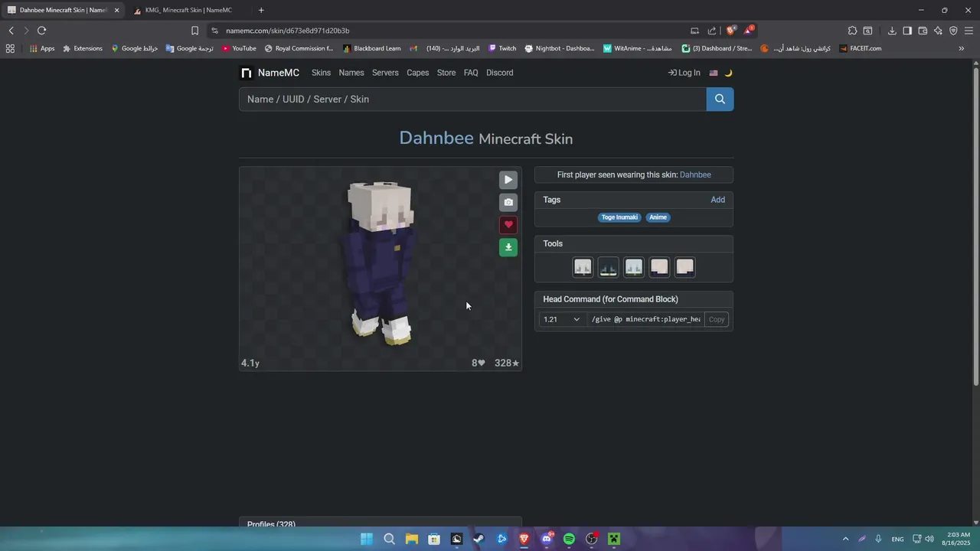
Task: Click the camera screenshot icon on skin viewer
Action: [x=508, y=202]
